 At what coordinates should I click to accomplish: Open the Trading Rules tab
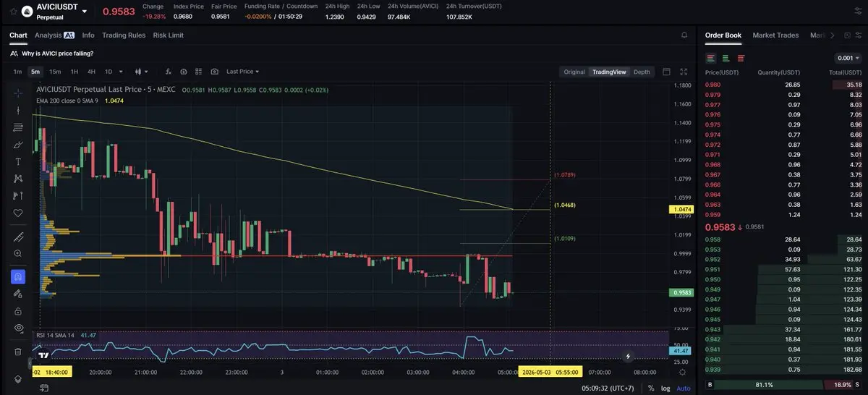coord(124,35)
